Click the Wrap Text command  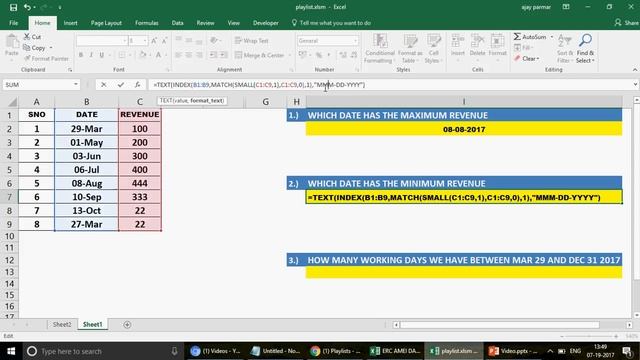pyautogui.click(x=252, y=40)
